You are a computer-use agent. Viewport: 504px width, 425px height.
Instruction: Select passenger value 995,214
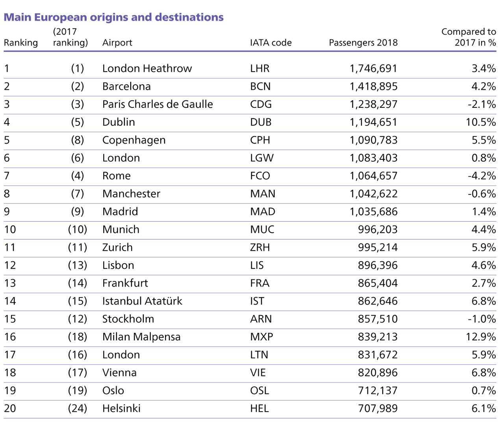[x=378, y=248]
